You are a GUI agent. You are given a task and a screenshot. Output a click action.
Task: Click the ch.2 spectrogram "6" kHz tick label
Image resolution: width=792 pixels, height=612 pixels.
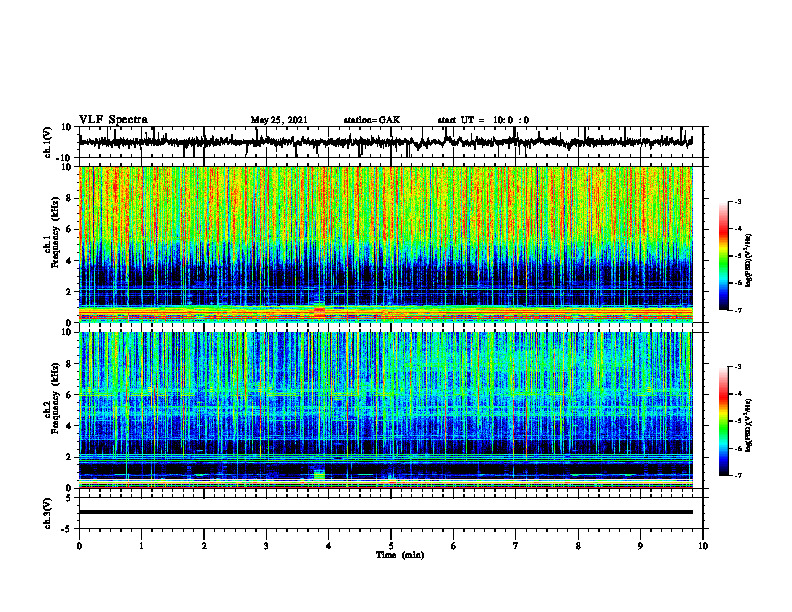click(x=69, y=395)
